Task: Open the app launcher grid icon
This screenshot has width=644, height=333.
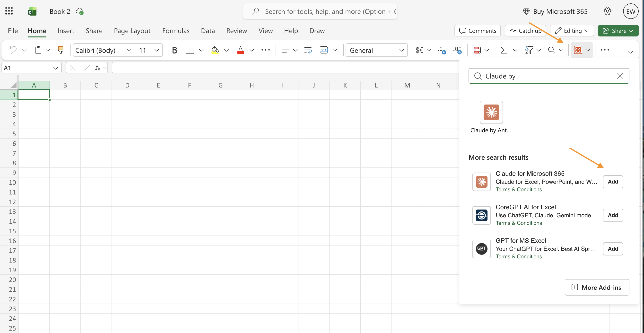Action: [x=9, y=11]
